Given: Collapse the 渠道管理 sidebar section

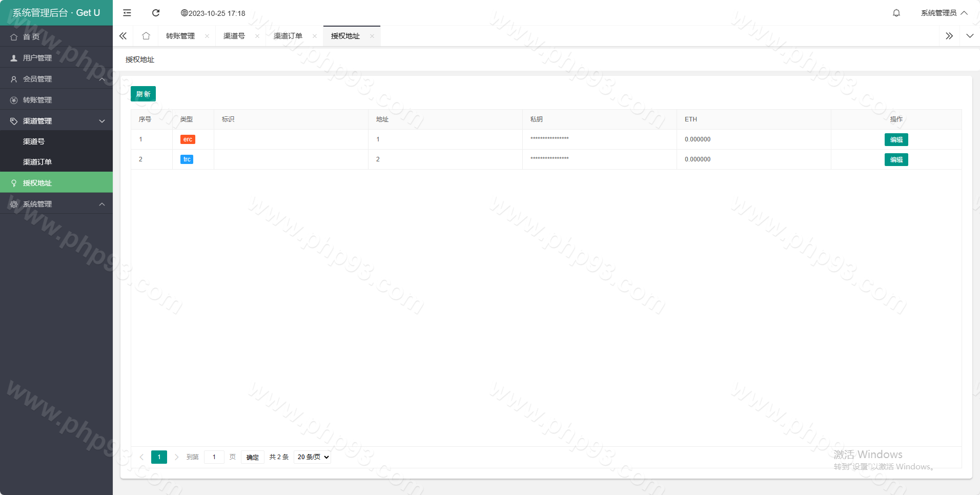Looking at the screenshot, I should click(x=56, y=121).
